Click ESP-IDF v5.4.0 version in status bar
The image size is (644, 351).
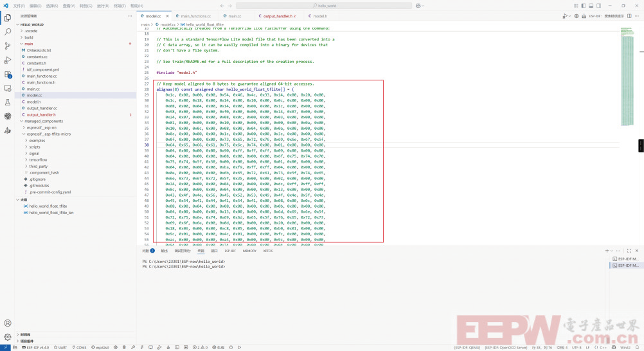click(x=35, y=347)
